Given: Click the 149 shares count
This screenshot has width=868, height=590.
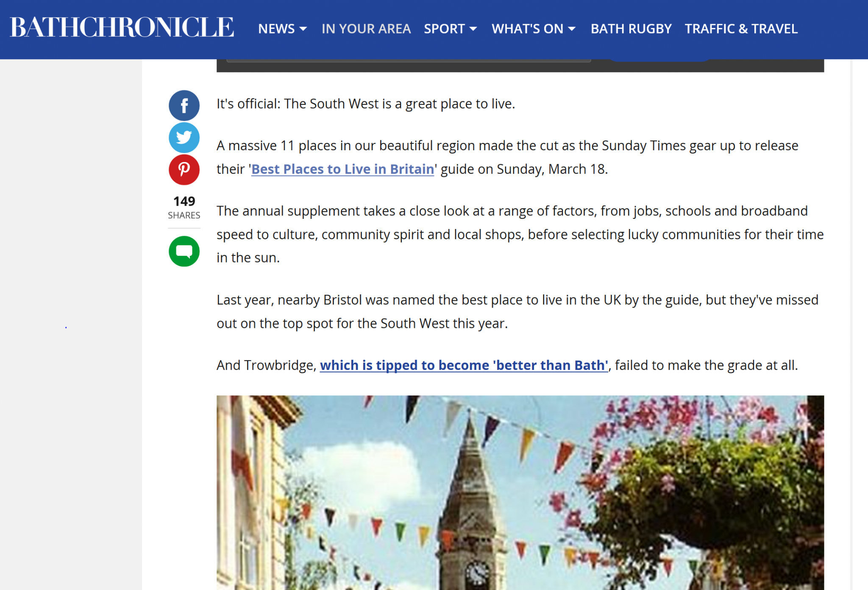Looking at the screenshot, I should 184,207.
